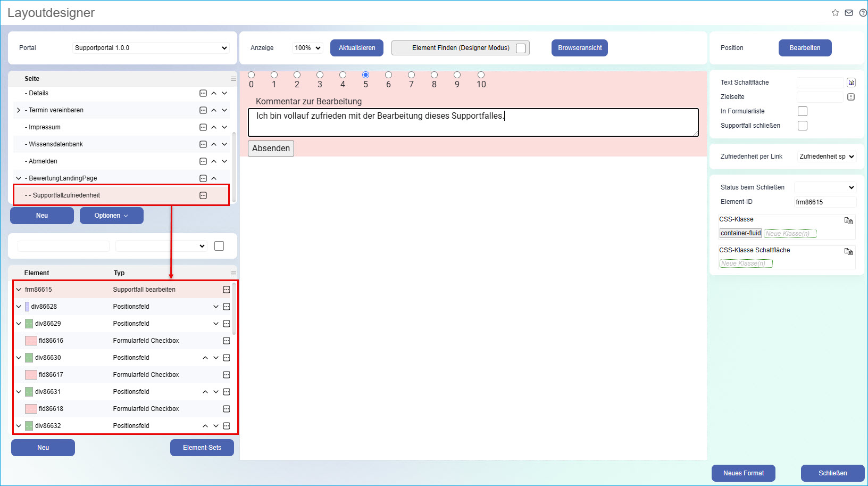Click the mail envelope icon

tap(849, 13)
